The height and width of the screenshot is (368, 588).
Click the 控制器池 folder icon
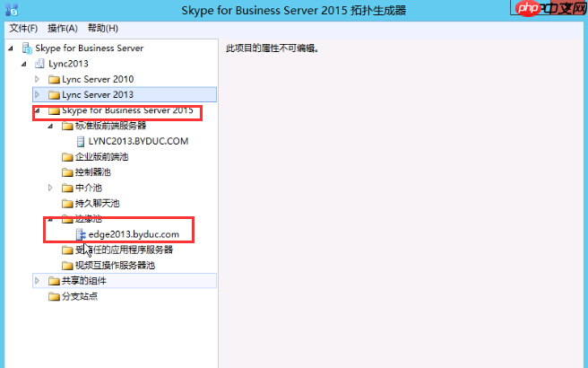67,172
